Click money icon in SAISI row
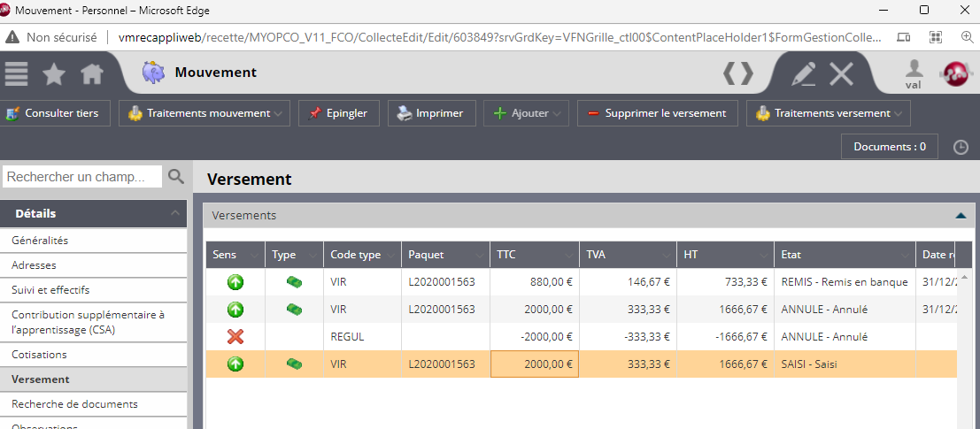The height and width of the screenshot is (429, 980). tap(295, 364)
